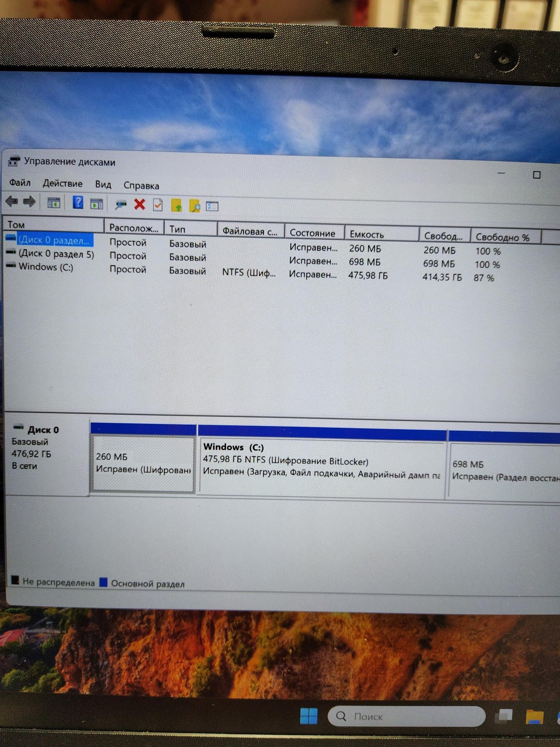560x747 pixels.
Task: Minimize the disk management window
Action: 501,173
